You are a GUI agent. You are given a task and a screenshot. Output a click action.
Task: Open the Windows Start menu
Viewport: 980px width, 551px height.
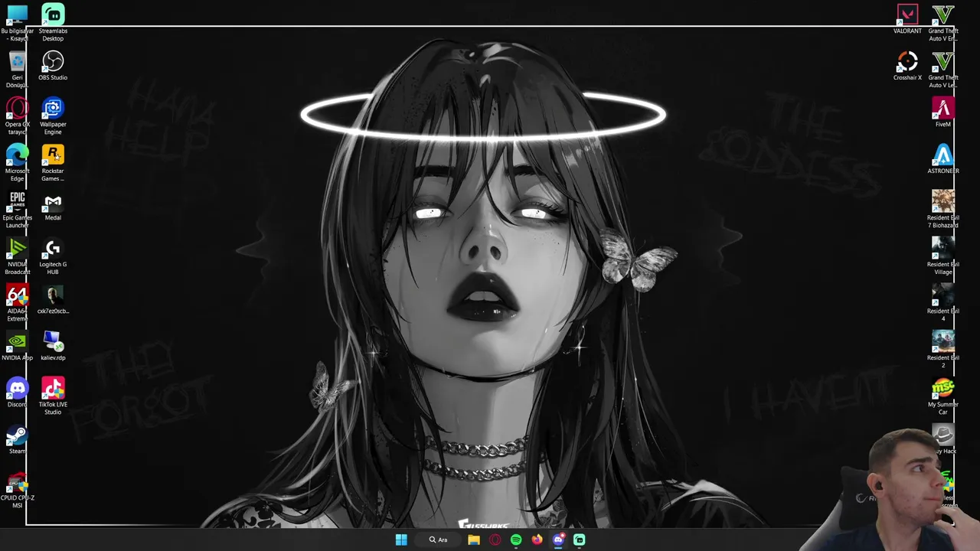(x=401, y=540)
